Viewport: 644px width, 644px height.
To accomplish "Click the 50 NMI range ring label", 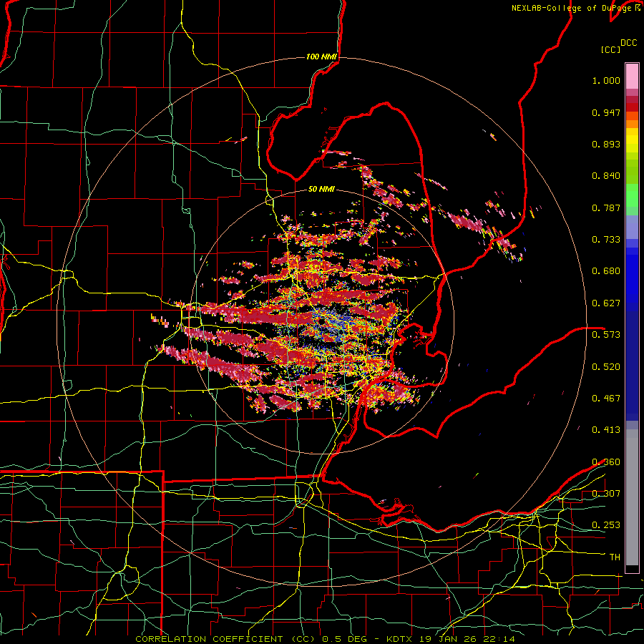I will pyautogui.click(x=321, y=189).
